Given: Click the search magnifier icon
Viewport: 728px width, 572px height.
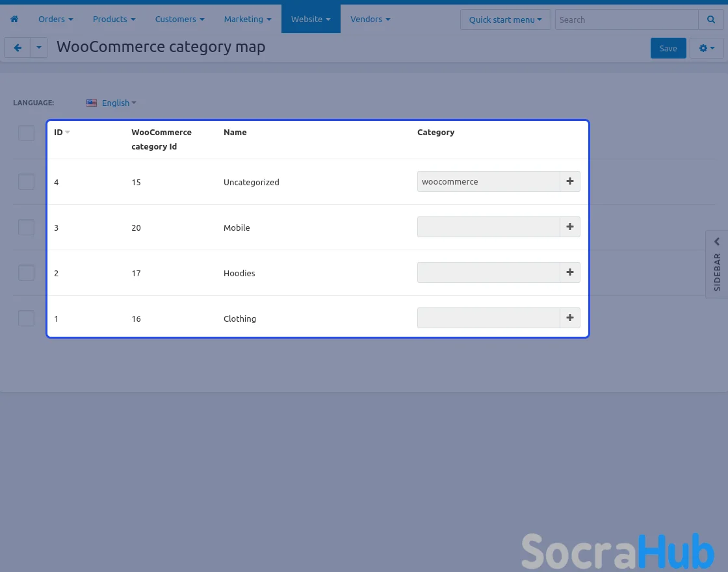Looking at the screenshot, I should point(710,19).
